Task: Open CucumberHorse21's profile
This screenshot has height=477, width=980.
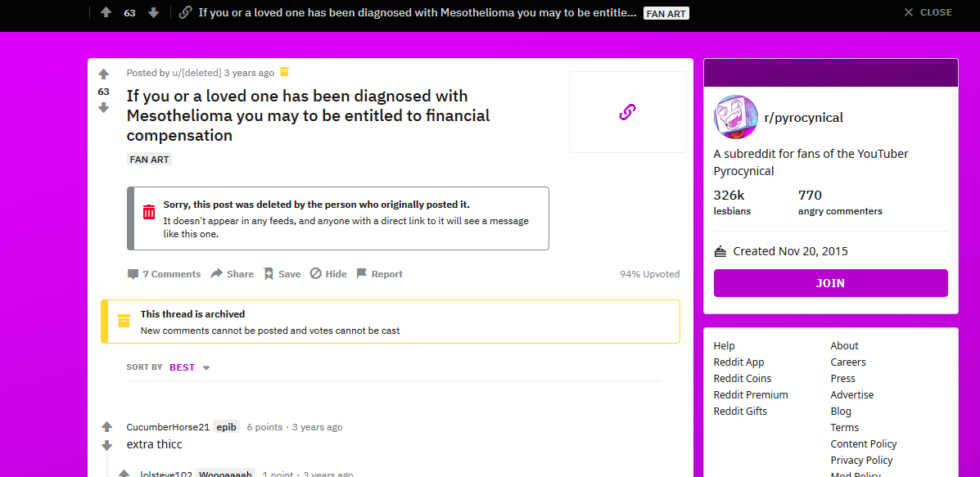Action: pyautogui.click(x=168, y=427)
